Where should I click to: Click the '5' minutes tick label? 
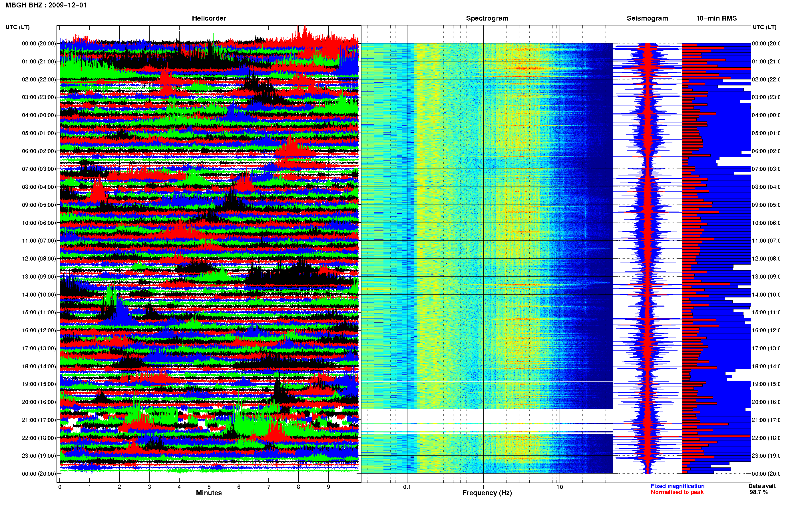point(209,487)
